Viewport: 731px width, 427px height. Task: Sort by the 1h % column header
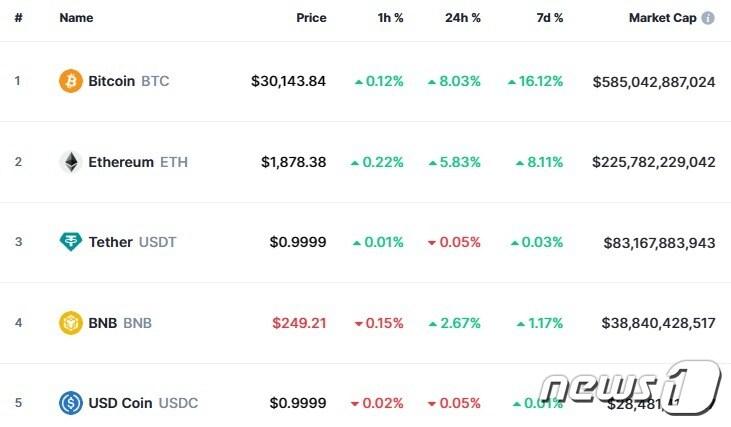[x=388, y=18]
